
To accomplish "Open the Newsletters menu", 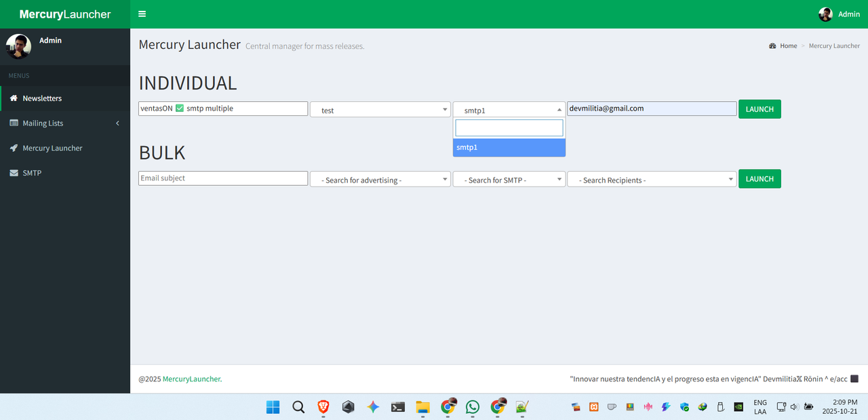I will pyautogui.click(x=65, y=98).
